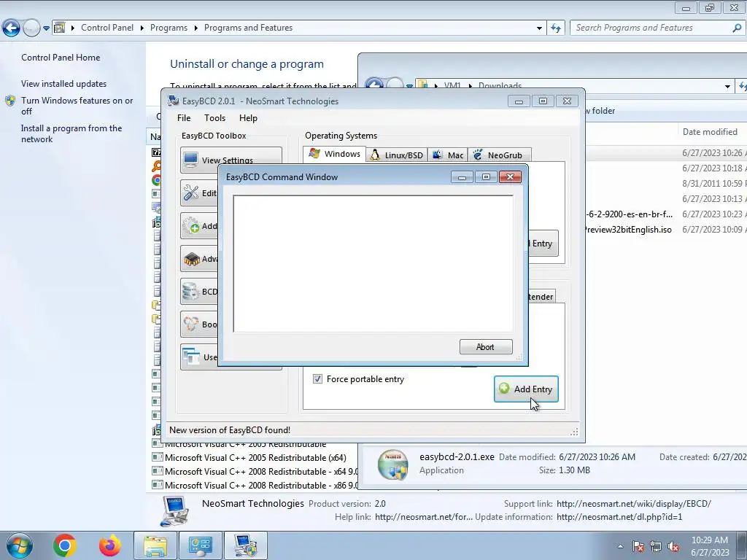The width and height of the screenshot is (747, 560).
Task: Show hidden tray icons arrow
Action: [620, 547]
